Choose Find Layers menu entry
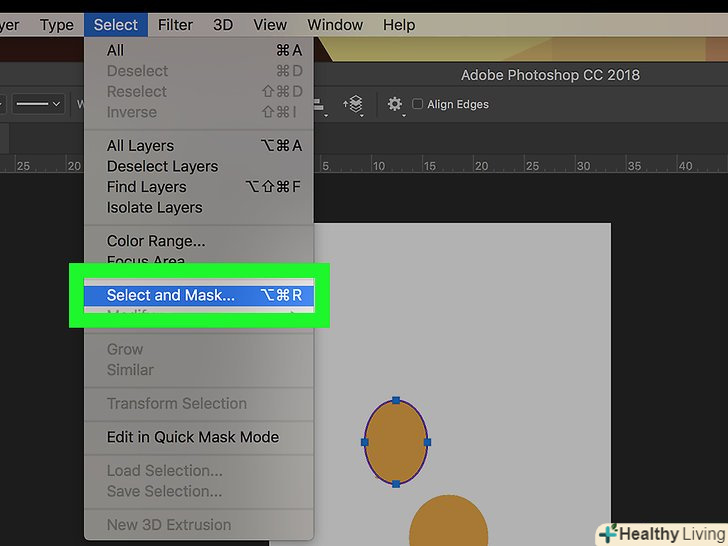 pos(199,187)
